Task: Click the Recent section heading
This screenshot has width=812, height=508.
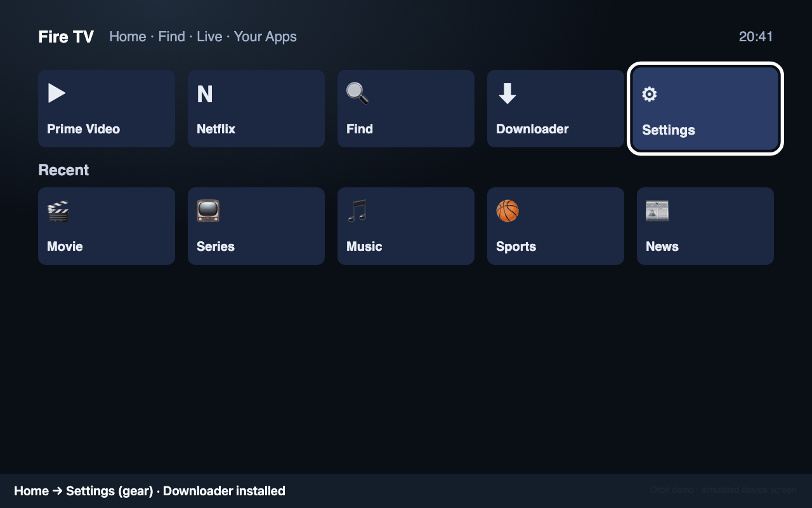Action: pyautogui.click(x=63, y=170)
